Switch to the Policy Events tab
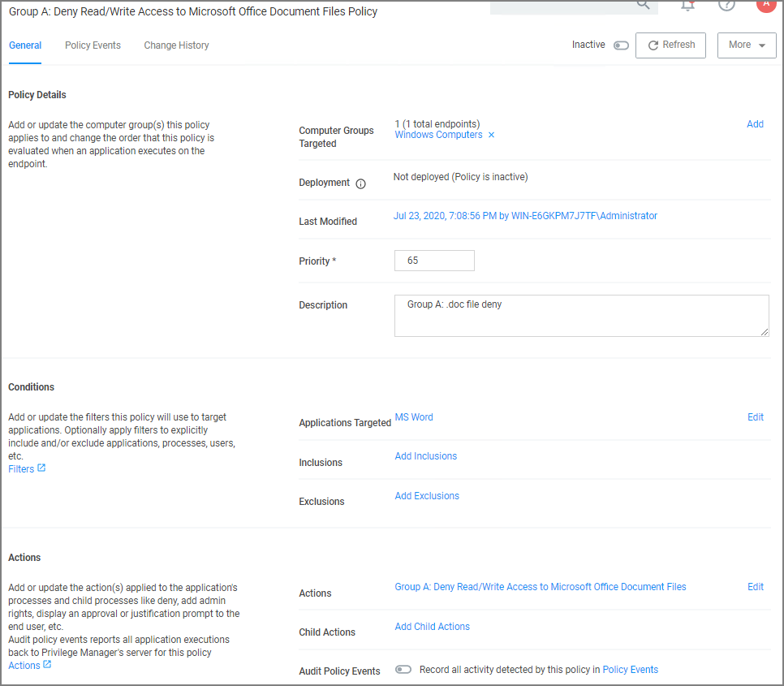This screenshot has height=686, width=784. 93,45
